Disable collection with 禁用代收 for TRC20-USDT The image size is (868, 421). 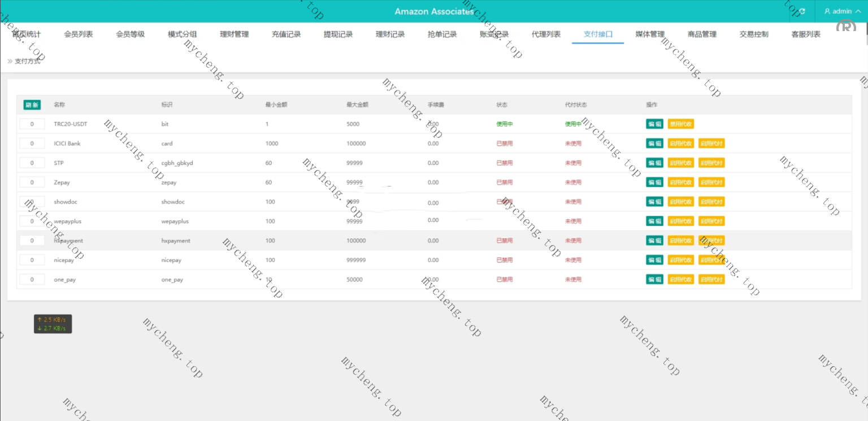click(680, 124)
